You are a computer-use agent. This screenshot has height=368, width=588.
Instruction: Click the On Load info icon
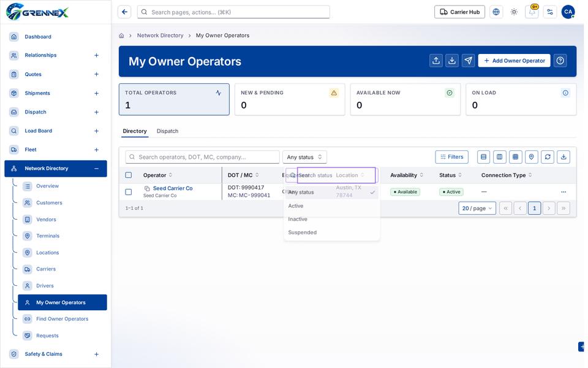[565, 93]
